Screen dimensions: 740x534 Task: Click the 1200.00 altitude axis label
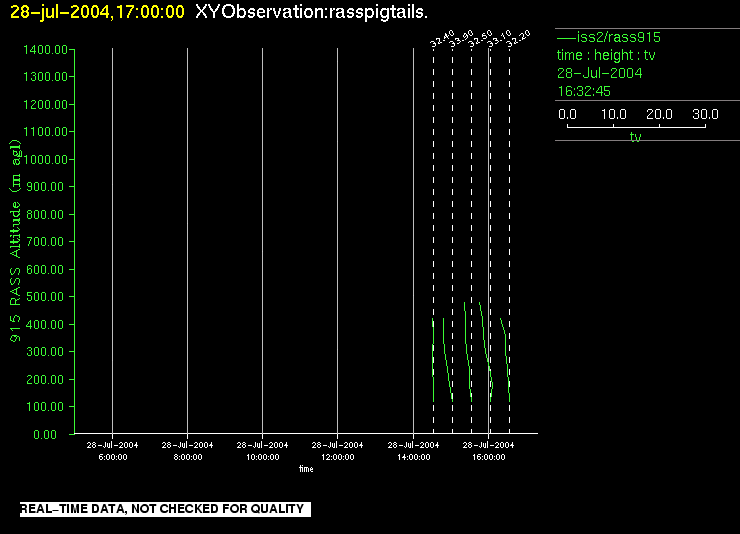pyautogui.click(x=45, y=104)
